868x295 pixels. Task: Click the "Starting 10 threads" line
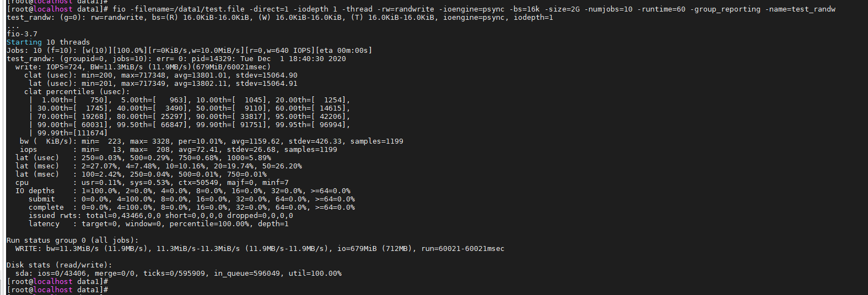tap(48, 42)
